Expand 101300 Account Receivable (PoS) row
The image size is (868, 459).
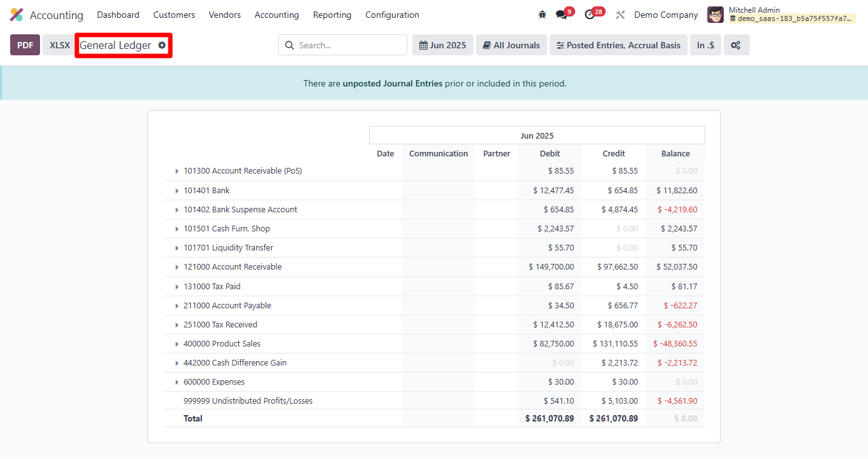[x=177, y=171]
